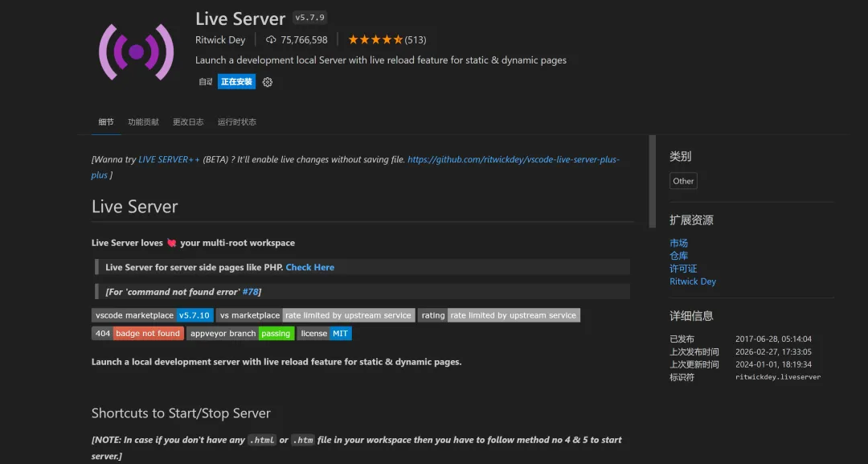Switch to the 运行时状态 tab
The height and width of the screenshot is (464, 868).
tap(237, 121)
